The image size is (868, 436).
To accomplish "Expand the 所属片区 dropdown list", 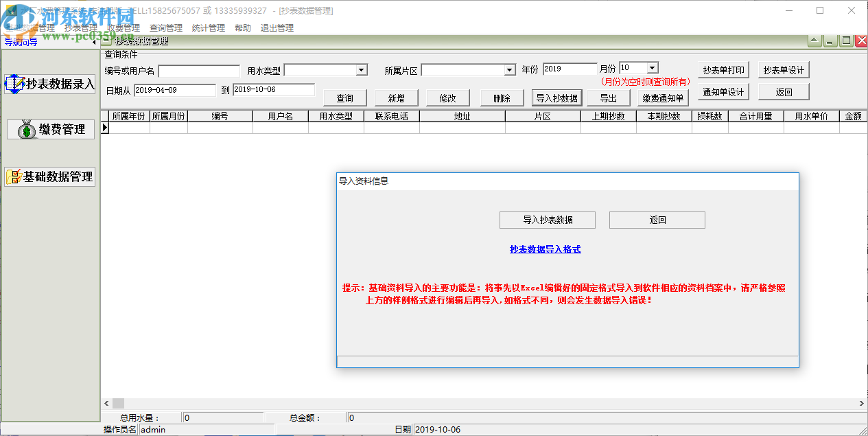I will (508, 69).
